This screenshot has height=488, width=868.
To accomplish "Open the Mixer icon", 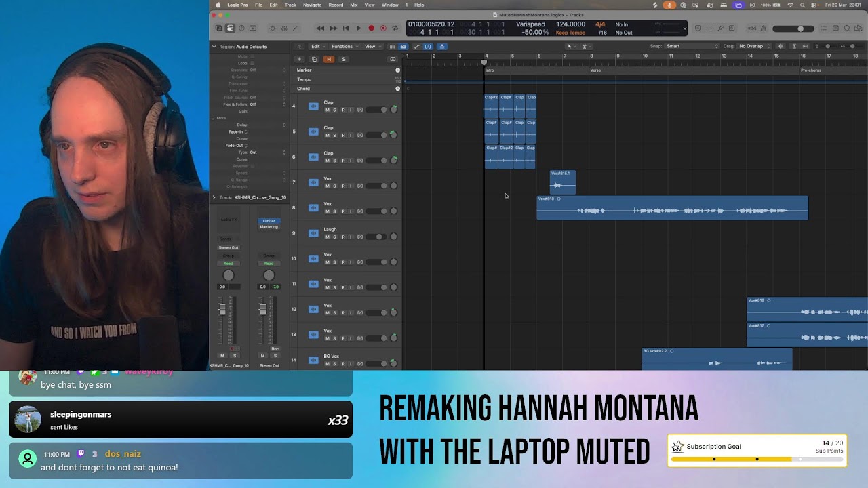I will [283, 28].
